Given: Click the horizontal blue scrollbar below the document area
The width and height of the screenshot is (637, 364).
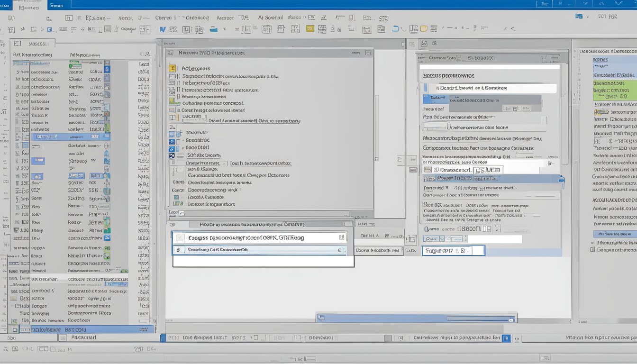Looking at the screenshot, I should tap(417, 318).
